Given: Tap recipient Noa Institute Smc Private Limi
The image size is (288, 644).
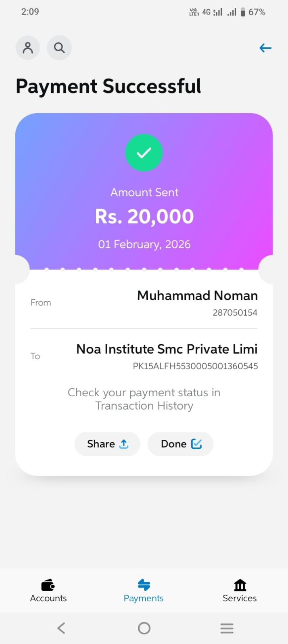Looking at the screenshot, I should pyautogui.click(x=167, y=349).
